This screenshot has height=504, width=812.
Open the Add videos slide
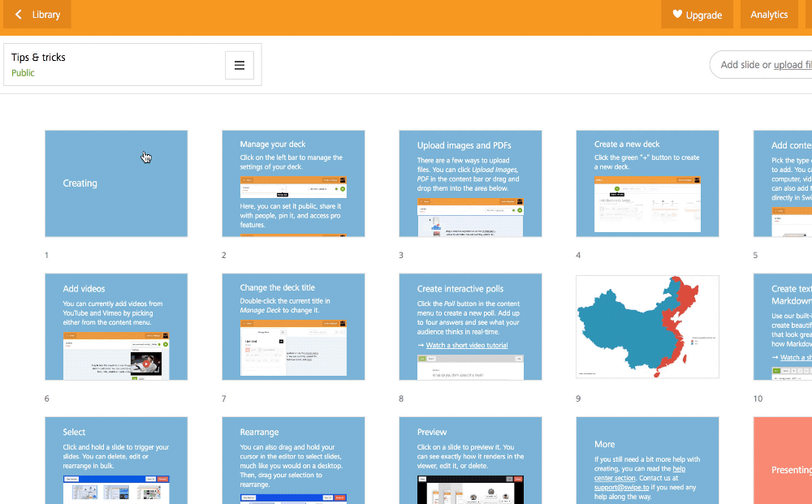116,326
